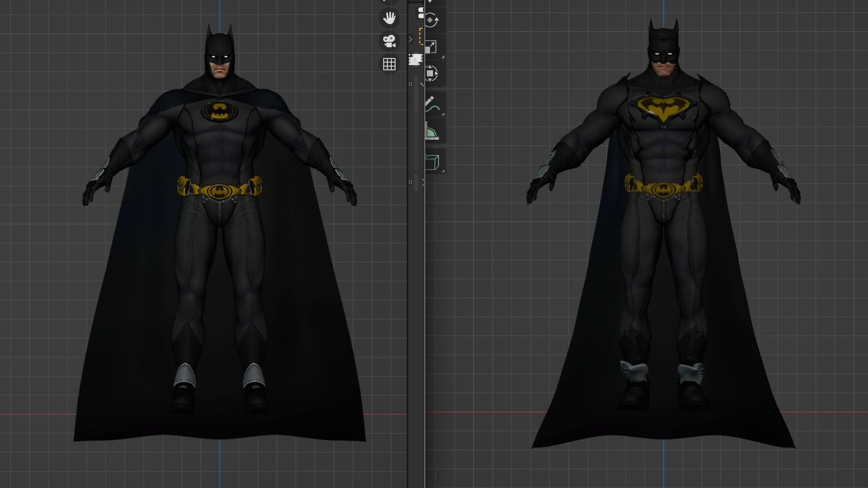The height and width of the screenshot is (488, 868).
Task: Select the Transform tool
Action: [431, 73]
